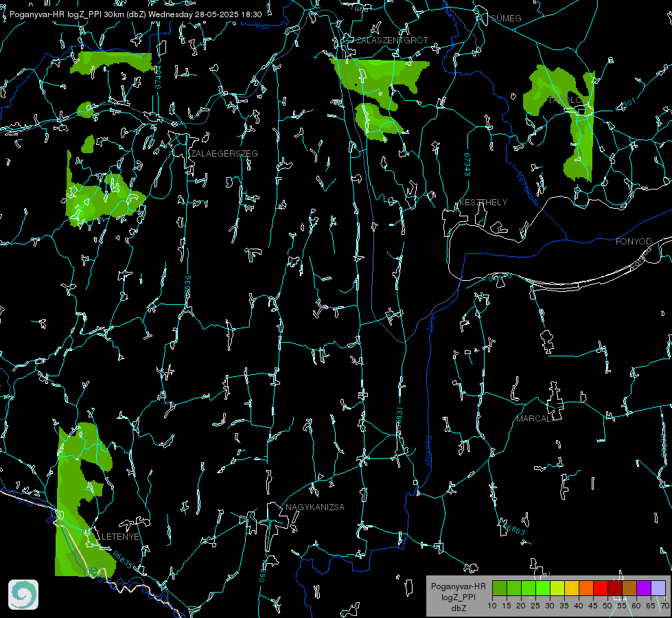Screen dimensions: 672x618
Task: Select the 50-55 dBZ dark red legend swatch
Action: pyautogui.click(x=614, y=588)
